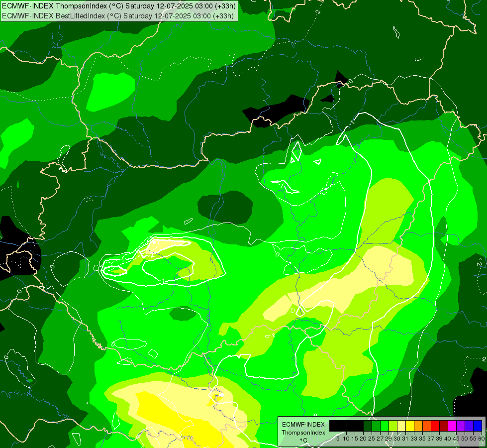Select the orange-red legend swatch (35–37)

(x=427, y=426)
